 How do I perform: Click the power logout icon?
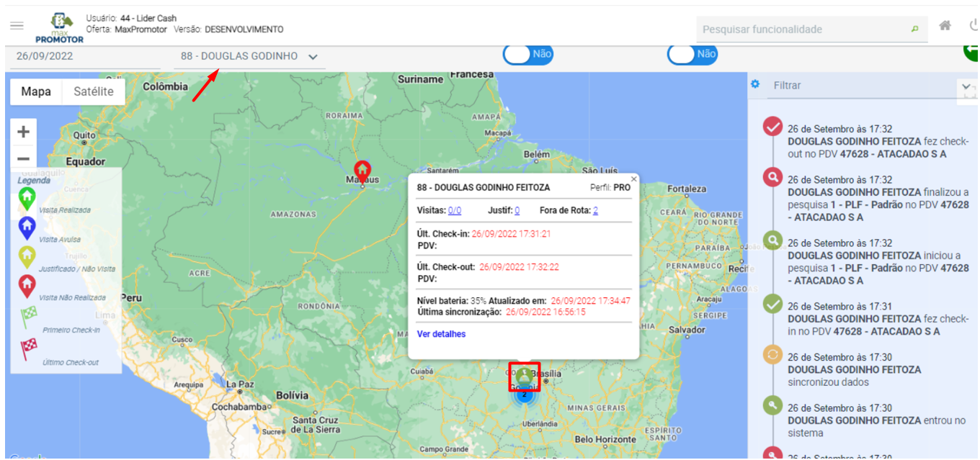pos(974,26)
